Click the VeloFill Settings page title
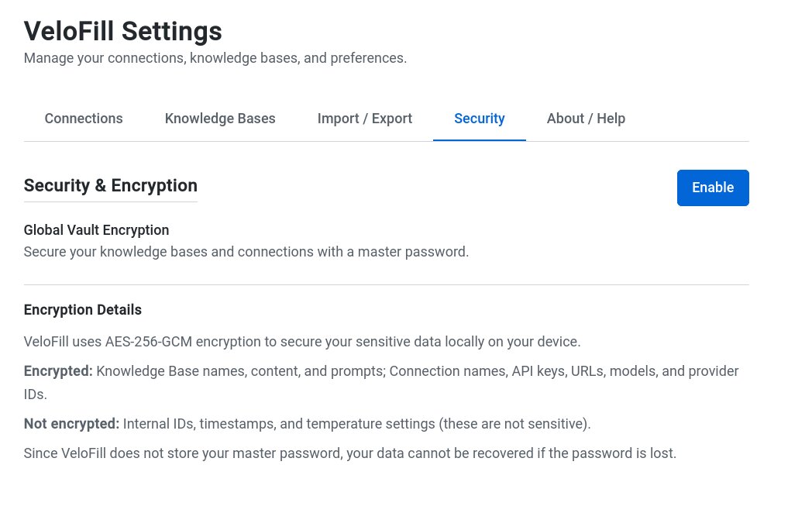This screenshot has height=527, width=812. tap(122, 32)
